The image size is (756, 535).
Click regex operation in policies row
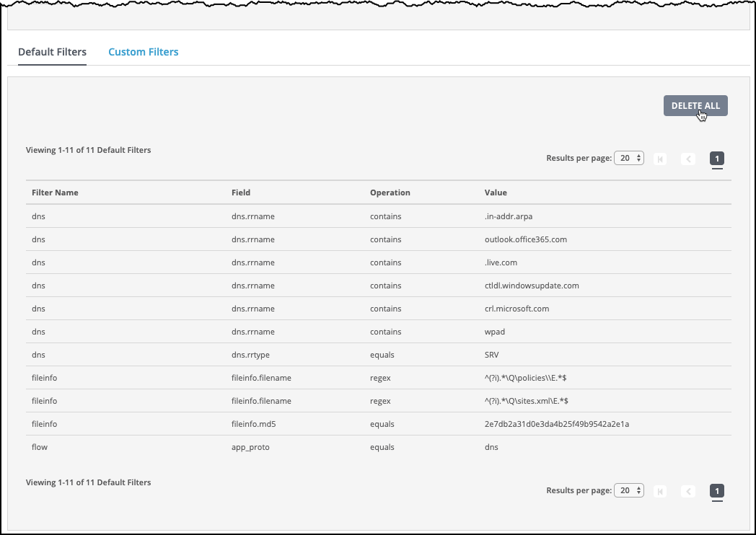380,379
